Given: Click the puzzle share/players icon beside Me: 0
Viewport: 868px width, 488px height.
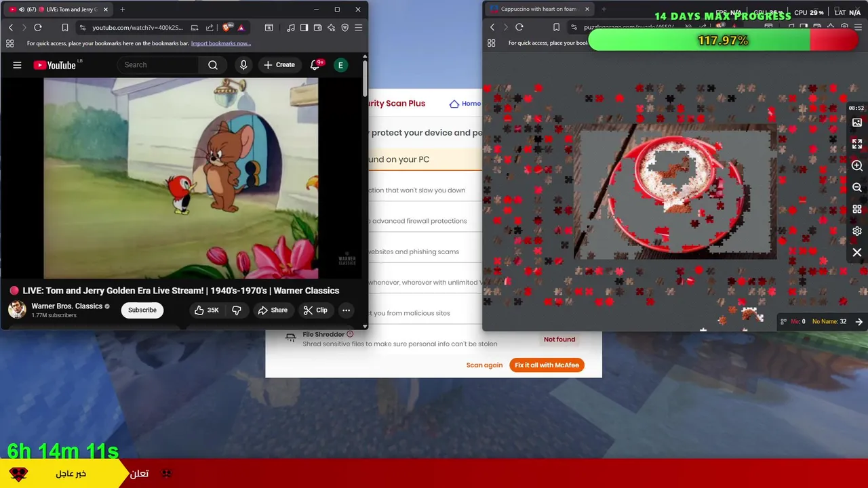Looking at the screenshot, I should 784,322.
